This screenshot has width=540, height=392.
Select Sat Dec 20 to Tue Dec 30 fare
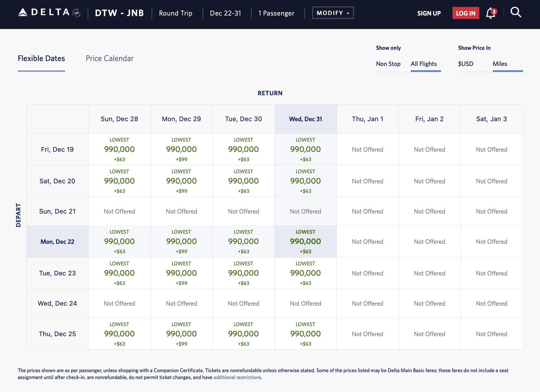point(243,181)
